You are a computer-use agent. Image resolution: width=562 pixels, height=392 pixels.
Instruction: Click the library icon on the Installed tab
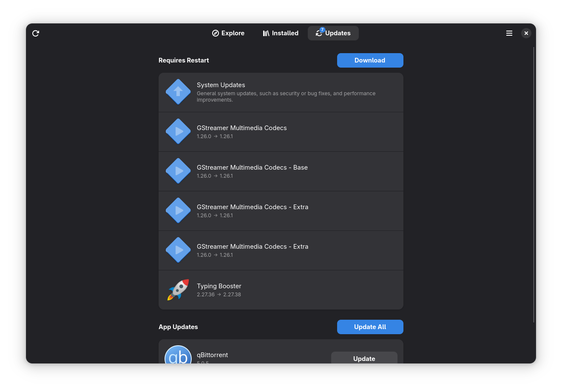pyautogui.click(x=266, y=33)
